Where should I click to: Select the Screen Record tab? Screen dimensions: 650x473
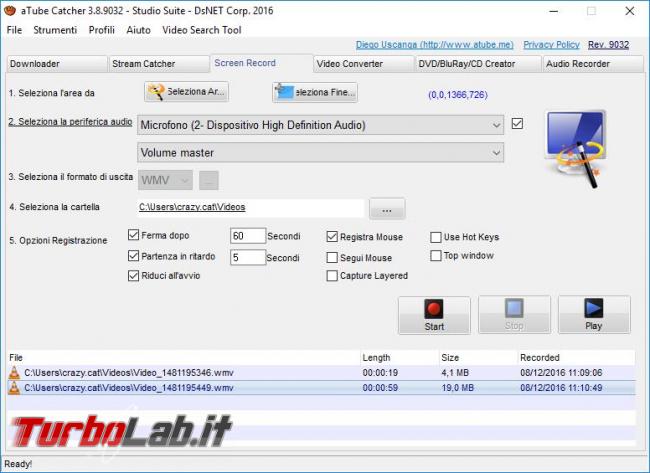[262, 63]
